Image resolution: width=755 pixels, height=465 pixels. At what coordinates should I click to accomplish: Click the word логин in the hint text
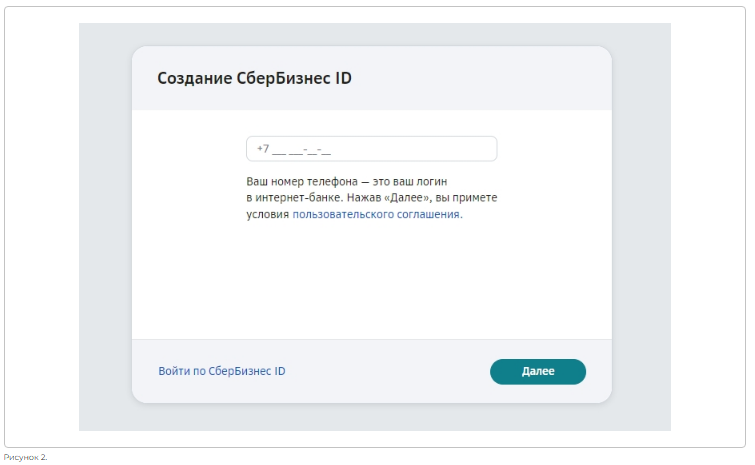tap(429, 182)
